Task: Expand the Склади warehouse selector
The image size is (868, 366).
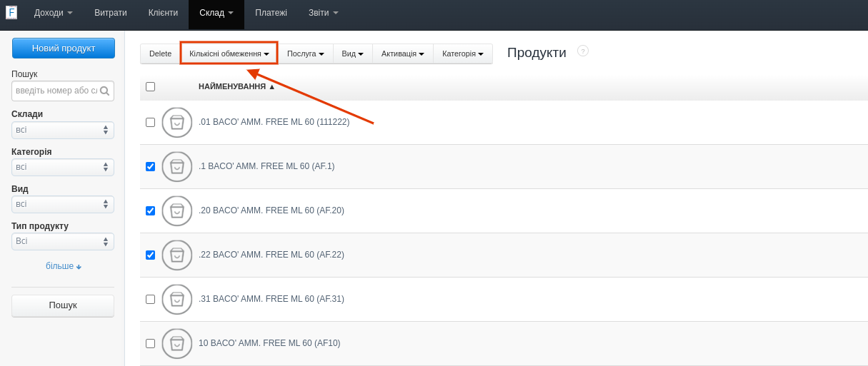Action: [63, 131]
